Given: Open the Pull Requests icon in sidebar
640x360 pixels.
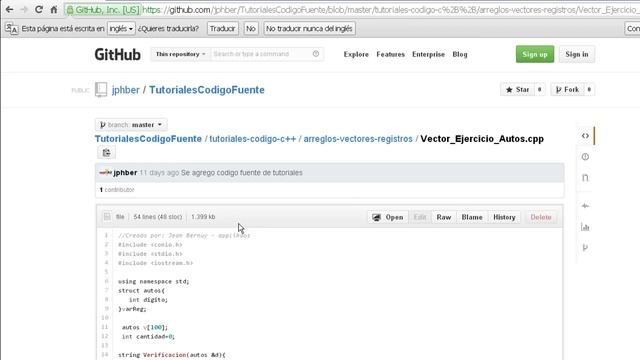Looking at the screenshot, I should pyautogui.click(x=585, y=178).
